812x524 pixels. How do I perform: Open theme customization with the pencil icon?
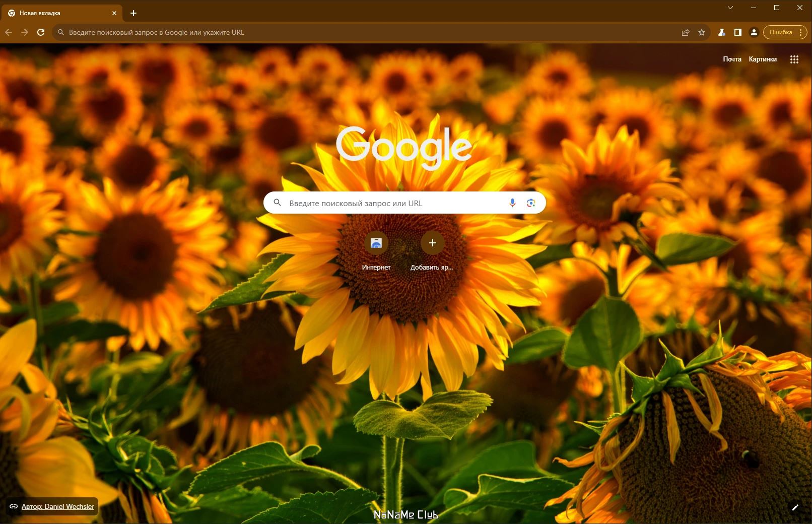click(x=796, y=508)
